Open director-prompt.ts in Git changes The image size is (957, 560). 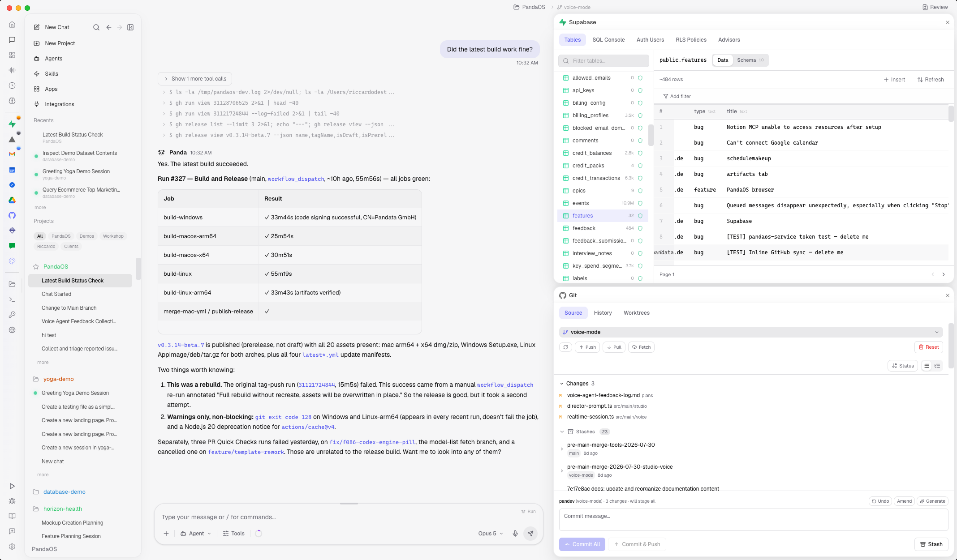(589, 406)
